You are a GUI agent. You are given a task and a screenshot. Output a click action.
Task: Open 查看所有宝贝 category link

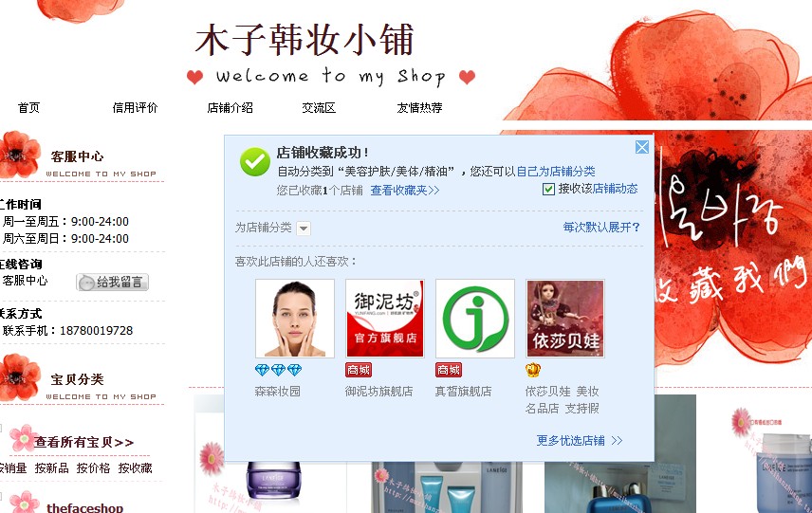point(83,442)
